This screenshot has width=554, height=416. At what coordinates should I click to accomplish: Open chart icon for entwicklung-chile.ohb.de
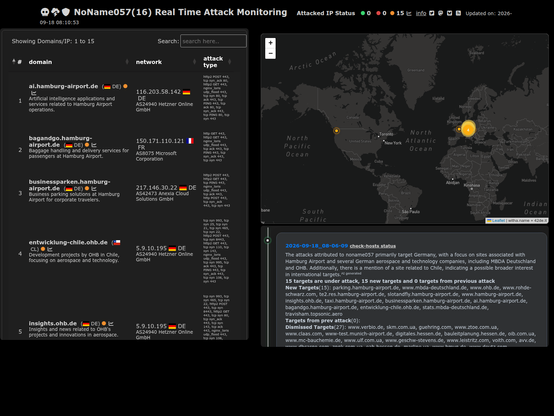pyautogui.click(x=50, y=249)
